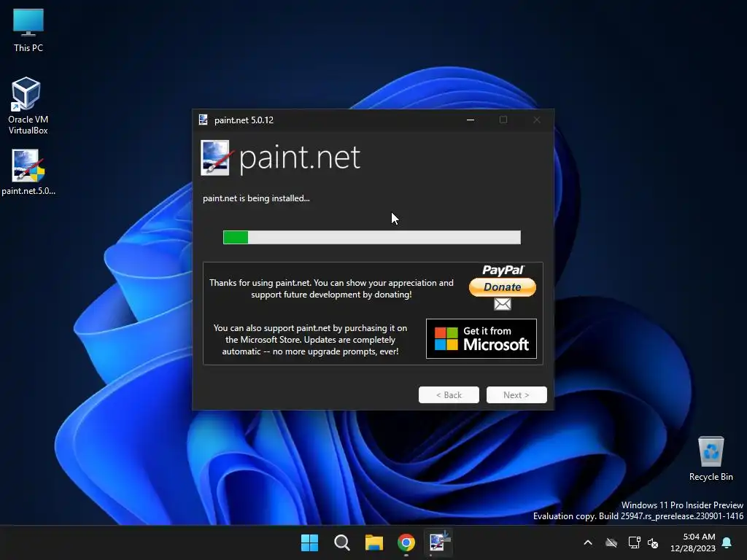Open clock and date 5:04 AM
The image size is (747, 560).
(693, 542)
